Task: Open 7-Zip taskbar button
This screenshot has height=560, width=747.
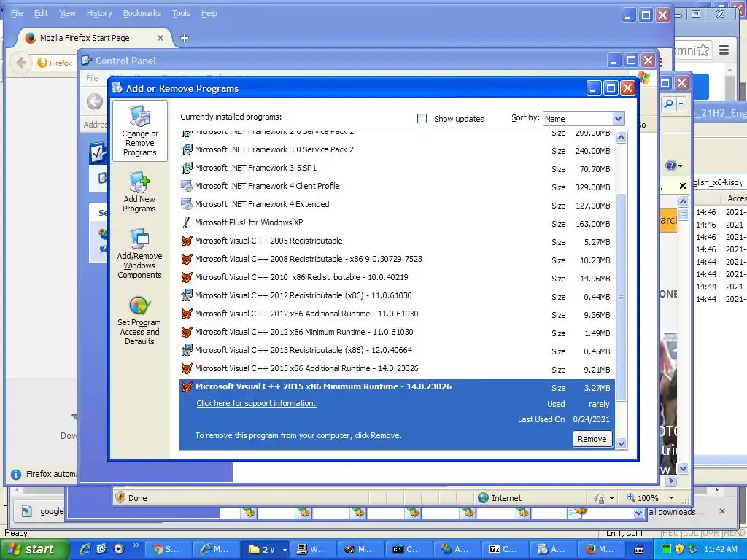Action: pos(506,549)
